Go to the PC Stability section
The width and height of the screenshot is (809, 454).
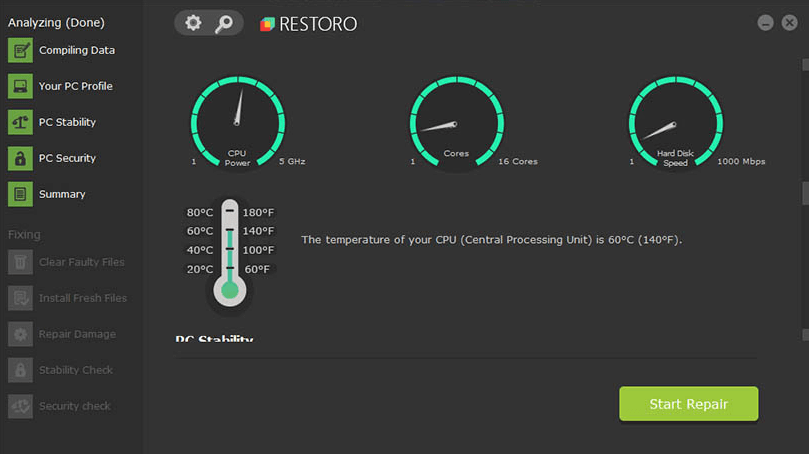tap(68, 122)
